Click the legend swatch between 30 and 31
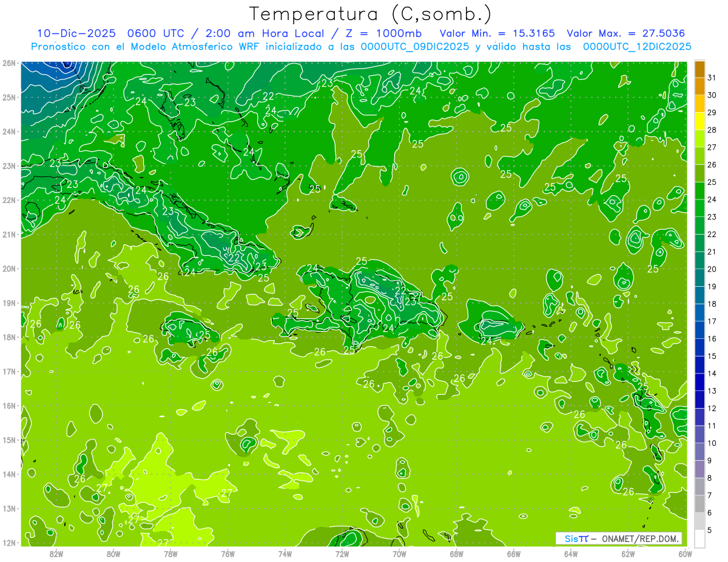Image resolution: width=728 pixels, height=562 pixels. coord(699,87)
